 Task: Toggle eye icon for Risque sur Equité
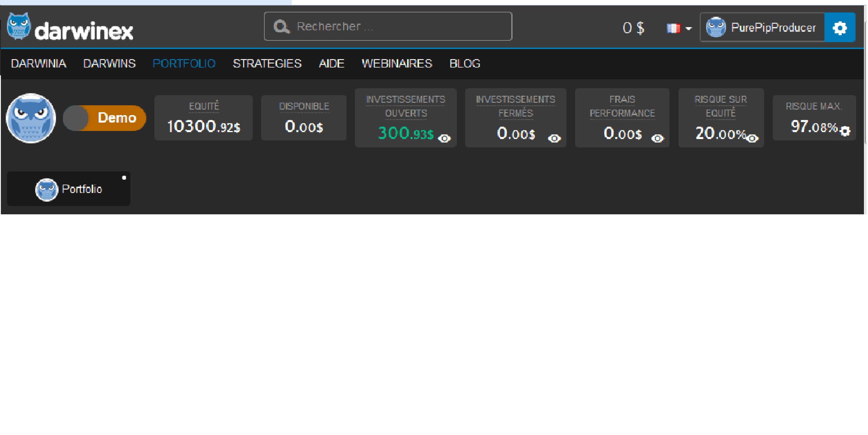coord(752,138)
